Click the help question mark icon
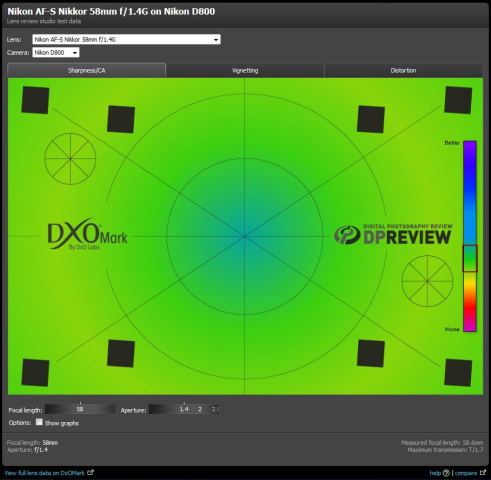Viewport: 491px width, 480px height. click(446, 473)
